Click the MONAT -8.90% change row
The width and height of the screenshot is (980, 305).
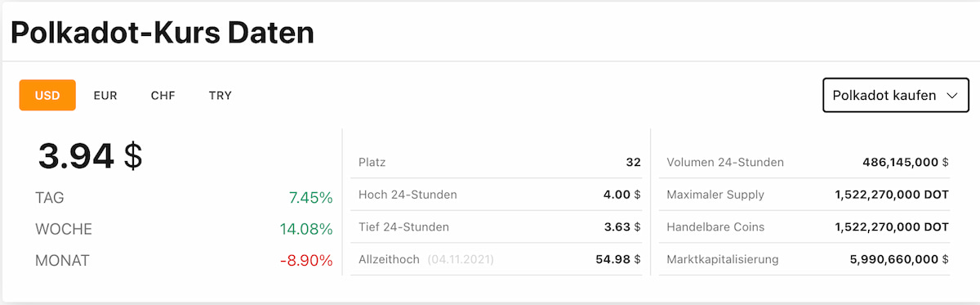pos(184,261)
